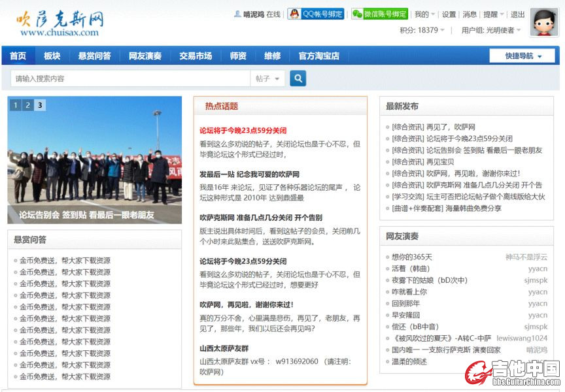Open the 悬赏问答 nav tab
565x392 pixels.
pos(95,56)
